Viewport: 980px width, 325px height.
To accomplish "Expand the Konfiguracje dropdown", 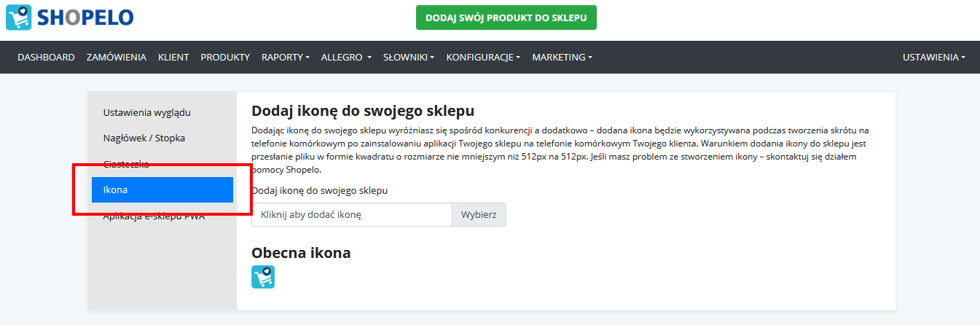I will pyautogui.click(x=483, y=57).
